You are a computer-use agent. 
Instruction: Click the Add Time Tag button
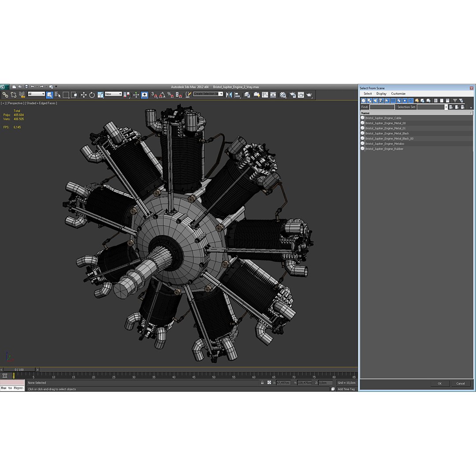[x=346, y=389]
